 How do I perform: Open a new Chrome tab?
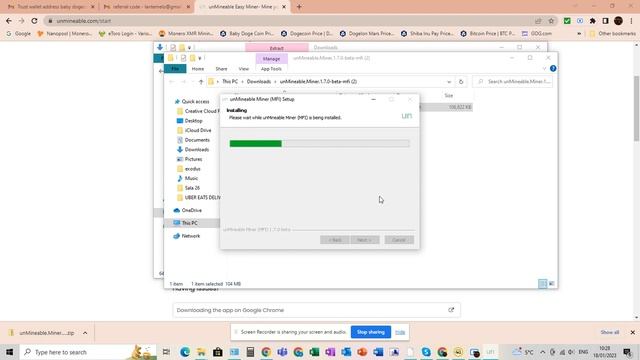[299, 7]
